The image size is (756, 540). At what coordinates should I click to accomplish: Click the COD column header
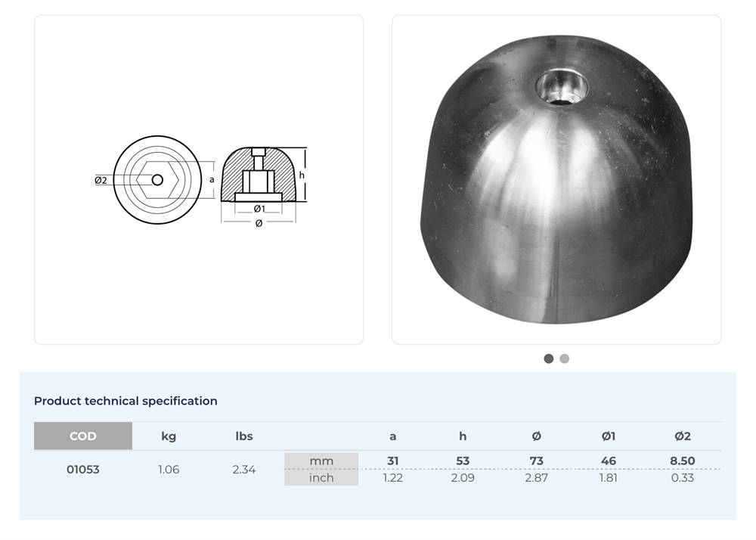click(83, 436)
